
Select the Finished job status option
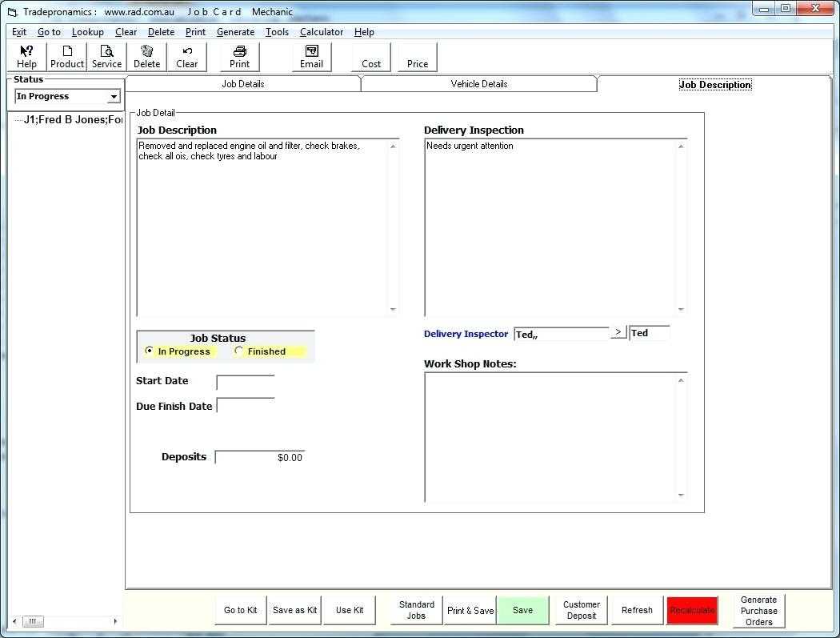pos(239,351)
